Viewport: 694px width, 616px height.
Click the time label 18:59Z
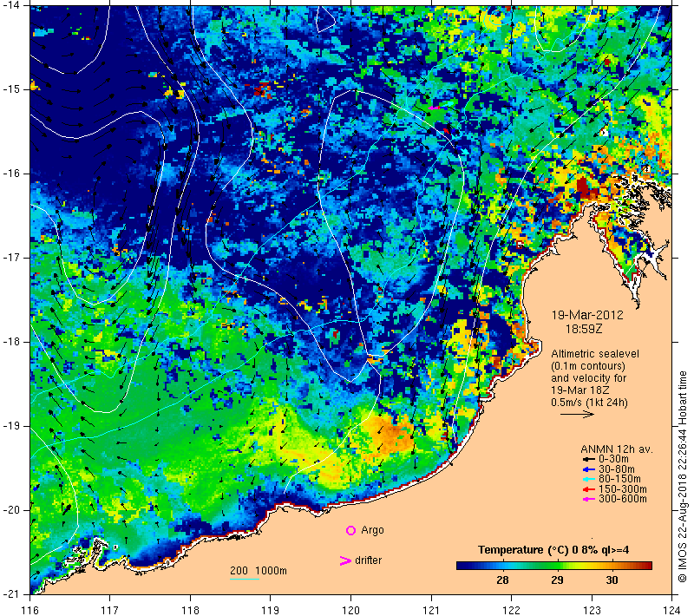[584, 329]
